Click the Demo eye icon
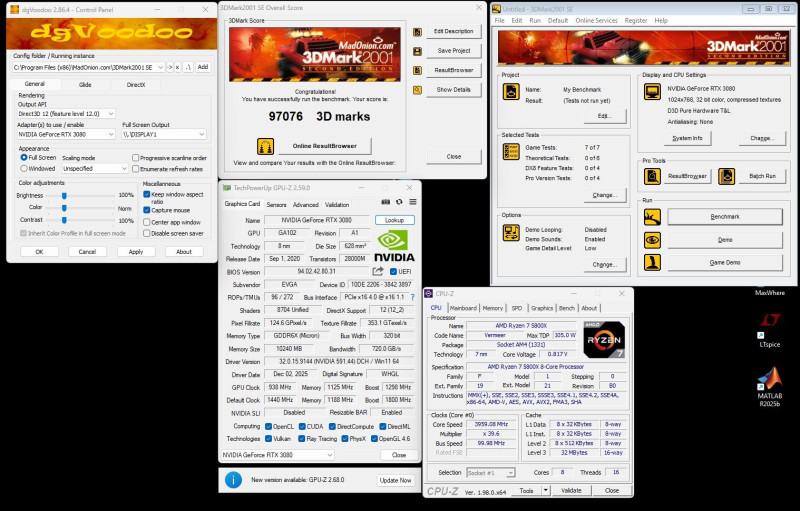 click(652, 240)
